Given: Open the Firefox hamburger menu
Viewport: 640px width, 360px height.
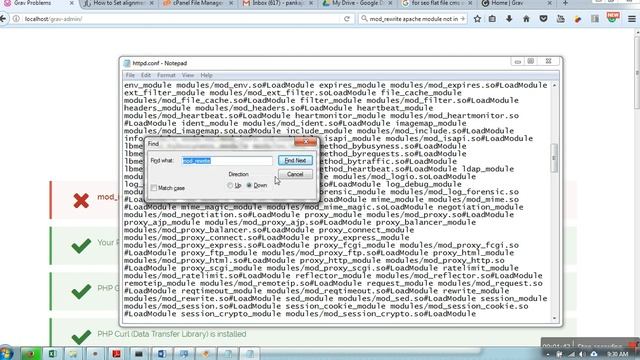Looking at the screenshot, I should tap(631, 19).
